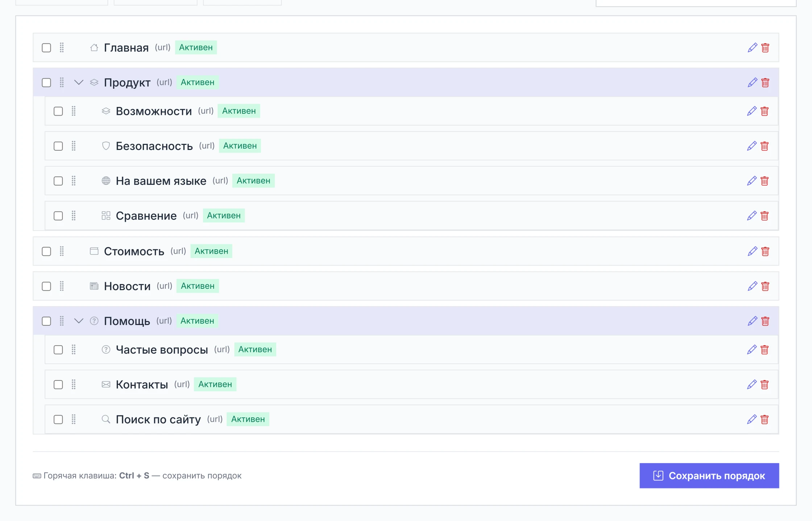The height and width of the screenshot is (521, 812).
Task: Click the (url) label of Контакты
Action: coord(182,384)
